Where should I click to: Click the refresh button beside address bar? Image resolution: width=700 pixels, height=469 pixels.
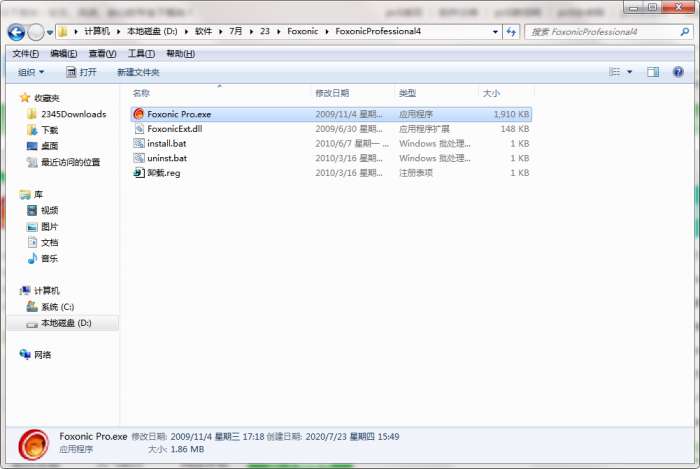[511, 32]
